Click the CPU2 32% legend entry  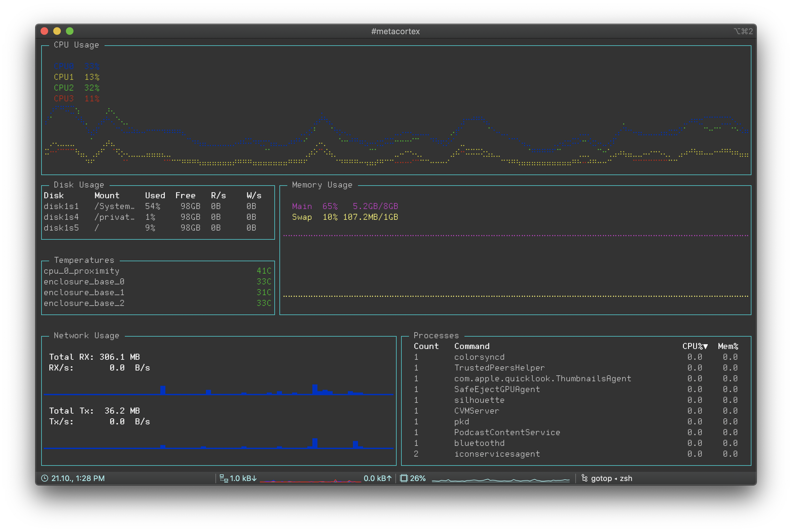click(76, 88)
